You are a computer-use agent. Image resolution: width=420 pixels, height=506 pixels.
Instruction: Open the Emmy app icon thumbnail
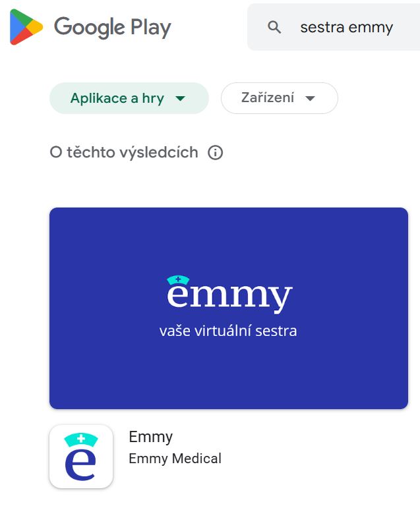click(81, 457)
